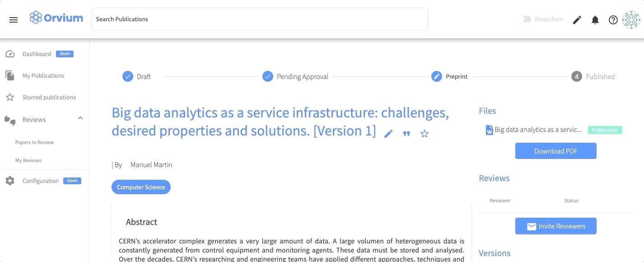Click the pencil icon in top bar
This screenshot has width=644, height=262.
577,20
